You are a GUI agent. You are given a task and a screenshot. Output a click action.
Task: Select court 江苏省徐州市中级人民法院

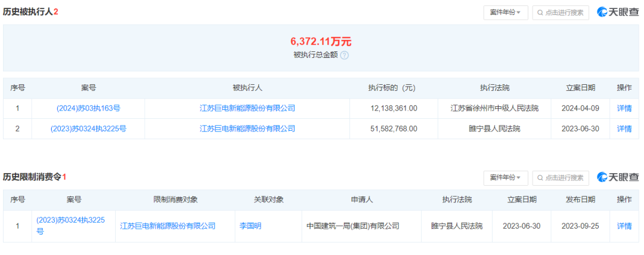(494, 109)
